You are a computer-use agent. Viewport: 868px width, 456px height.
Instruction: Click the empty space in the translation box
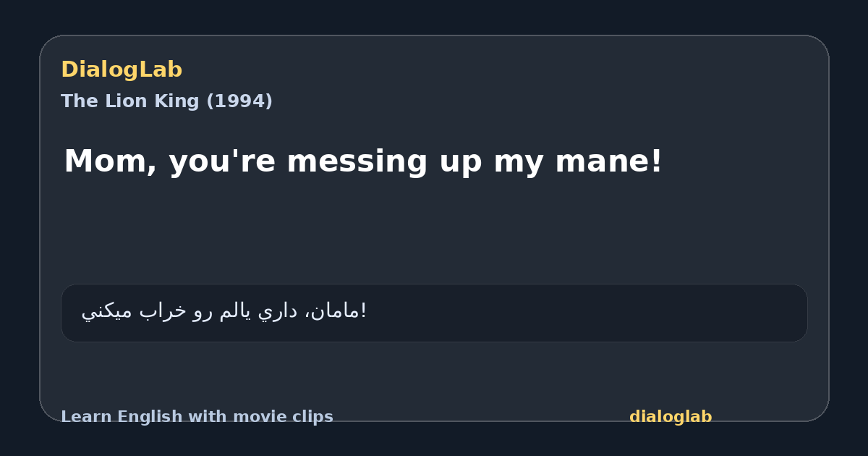[x=586, y=313]
